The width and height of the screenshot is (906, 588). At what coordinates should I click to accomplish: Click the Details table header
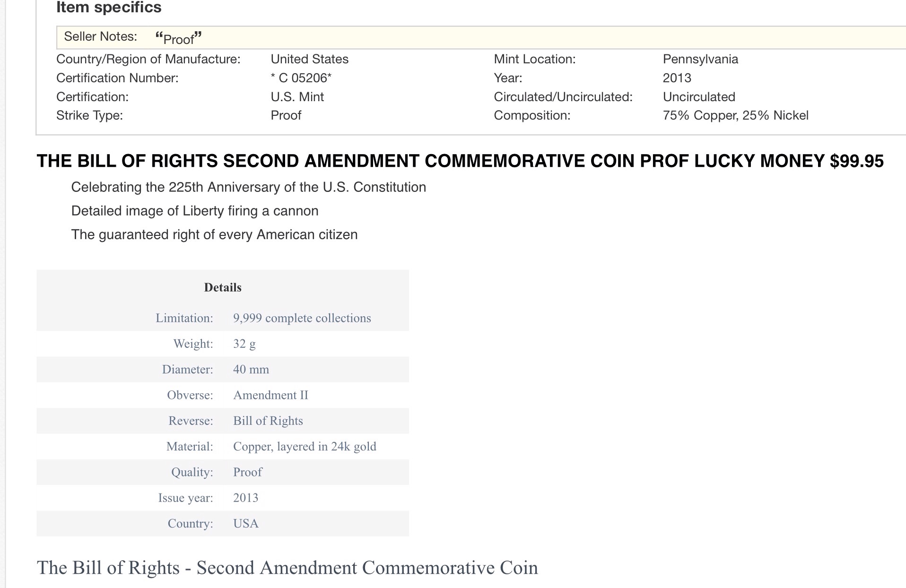222,287
